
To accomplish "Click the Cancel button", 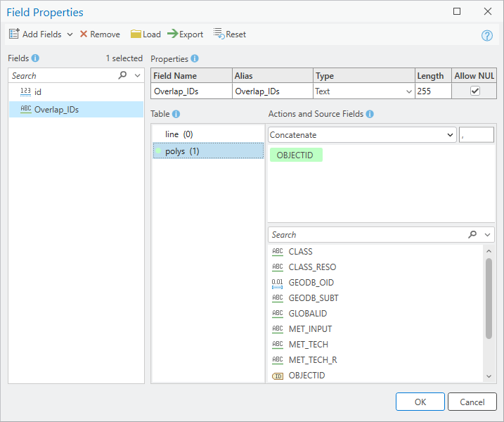I will pos(472,402).
